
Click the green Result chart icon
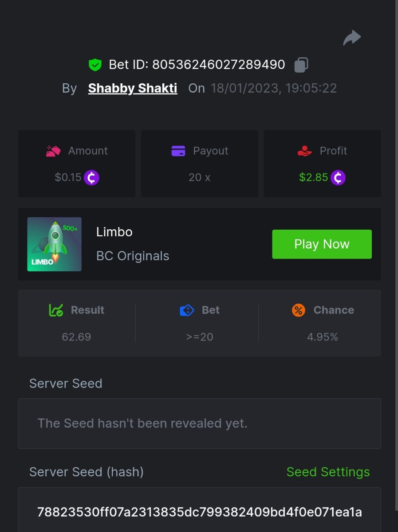[56, 310]
